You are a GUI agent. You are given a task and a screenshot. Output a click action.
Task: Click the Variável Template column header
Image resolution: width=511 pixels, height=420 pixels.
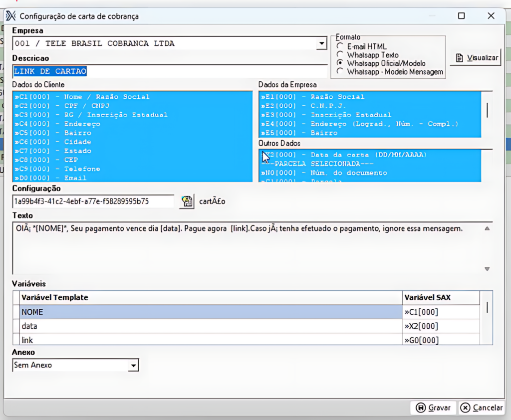(x=211, y=297)
